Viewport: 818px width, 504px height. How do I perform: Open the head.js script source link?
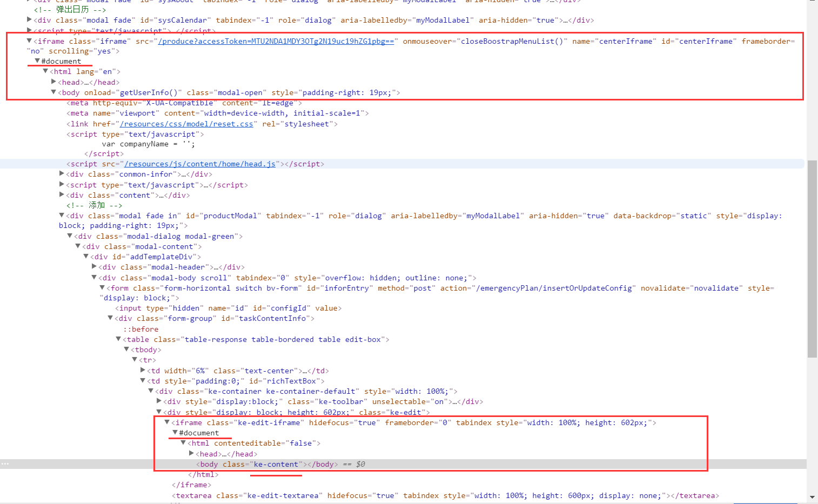point(200,164)
